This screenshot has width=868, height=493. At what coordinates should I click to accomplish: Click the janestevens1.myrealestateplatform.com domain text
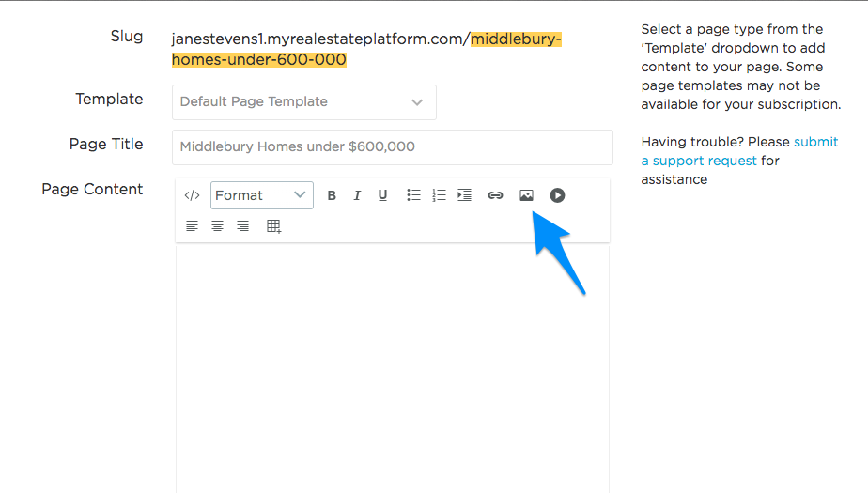[x=318, y=39]
